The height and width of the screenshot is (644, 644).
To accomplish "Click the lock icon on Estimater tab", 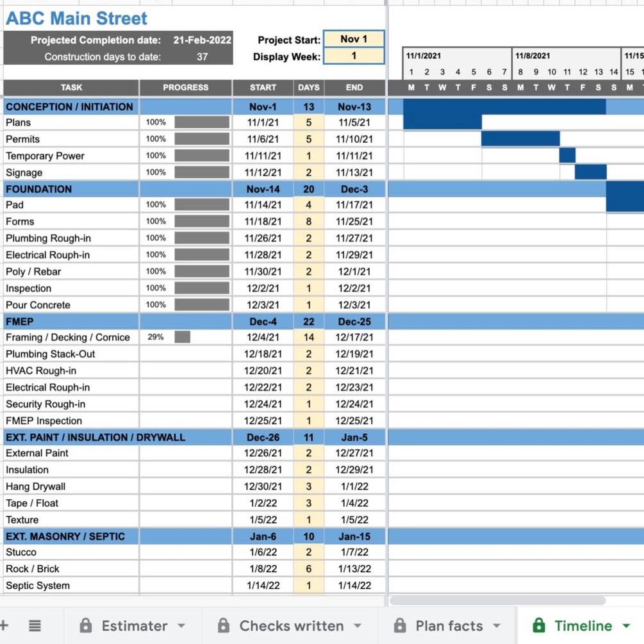I will tap(85, 625).
